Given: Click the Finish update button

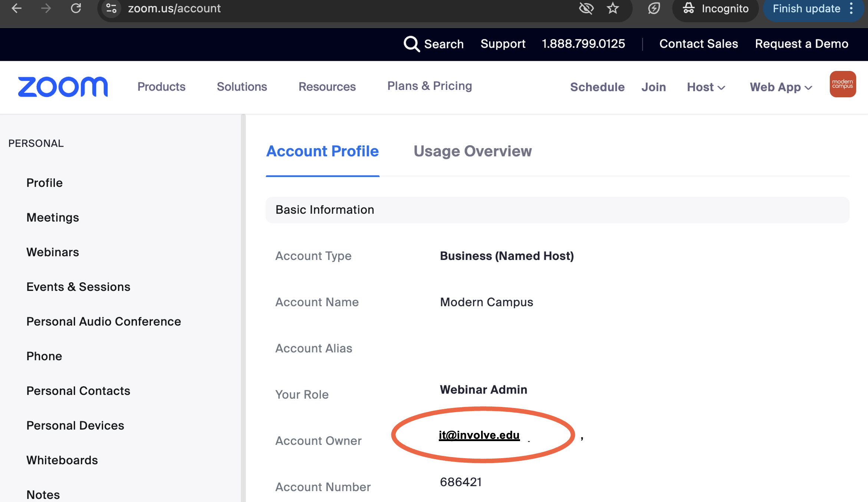Looking at the screenshot, I should click(806, 9).
